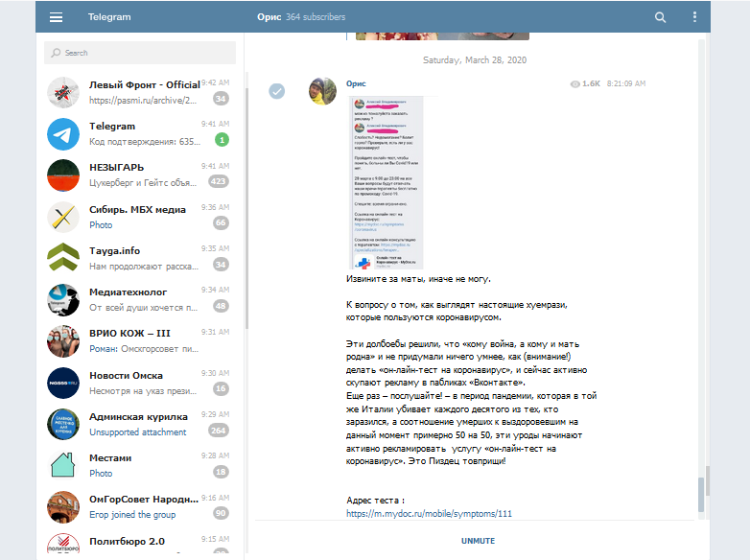Screen dimensions: 750x560
Task: Select the Медиатехнолог chat
Action: pyautogui.click(x=144, y=299)
